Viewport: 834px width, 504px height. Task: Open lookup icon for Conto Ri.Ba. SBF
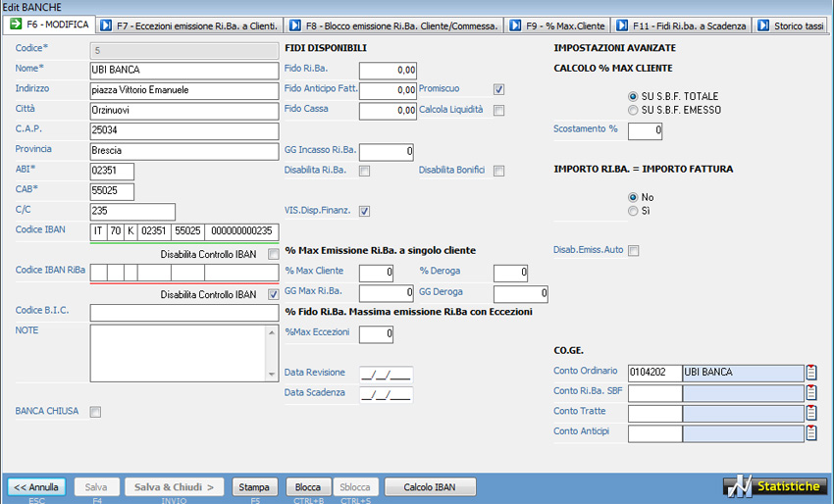tap(811, 392)
